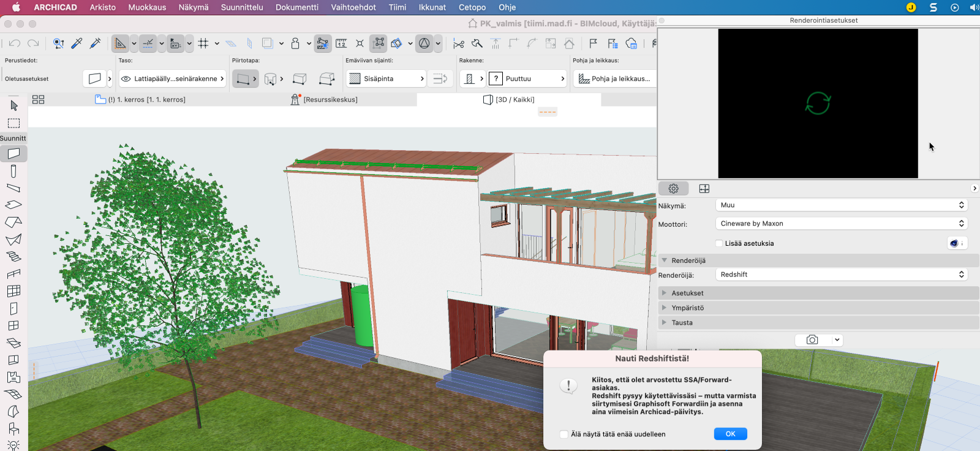
Task: Click the Find and Select icon
Action: pos(58,44)
